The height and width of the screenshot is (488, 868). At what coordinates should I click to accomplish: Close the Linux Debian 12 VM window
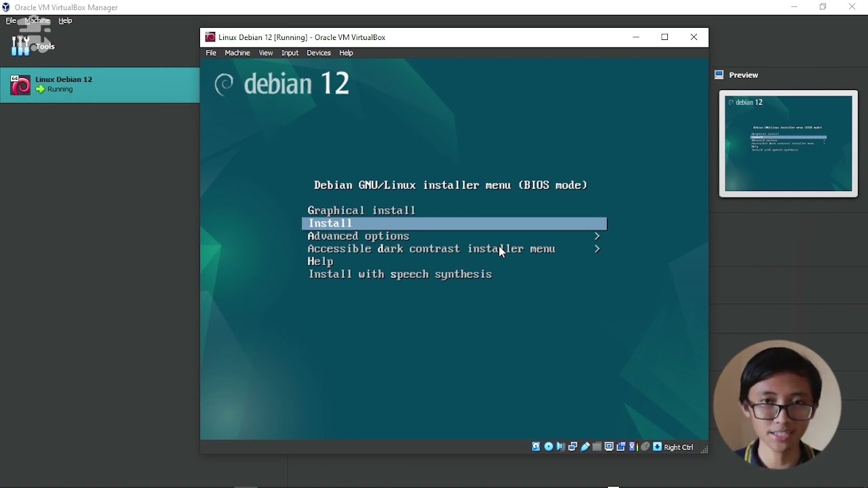coord(694,37)
